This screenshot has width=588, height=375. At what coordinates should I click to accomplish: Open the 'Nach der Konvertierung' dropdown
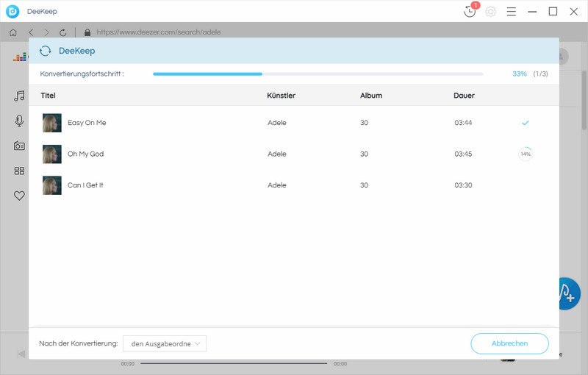(x=165, y=343)
